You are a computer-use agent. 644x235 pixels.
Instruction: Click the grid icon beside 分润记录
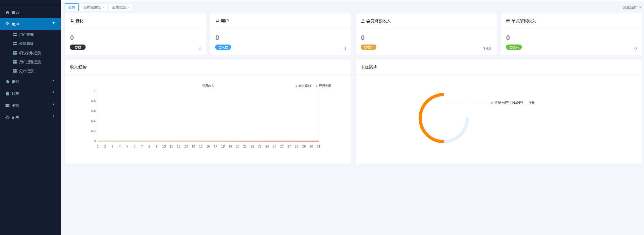pos(15,71)
